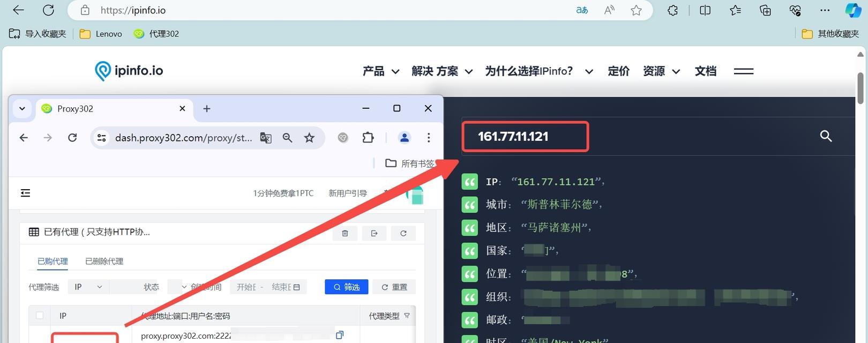Reload the ipinfo.io page in Edge

[48, 10]
